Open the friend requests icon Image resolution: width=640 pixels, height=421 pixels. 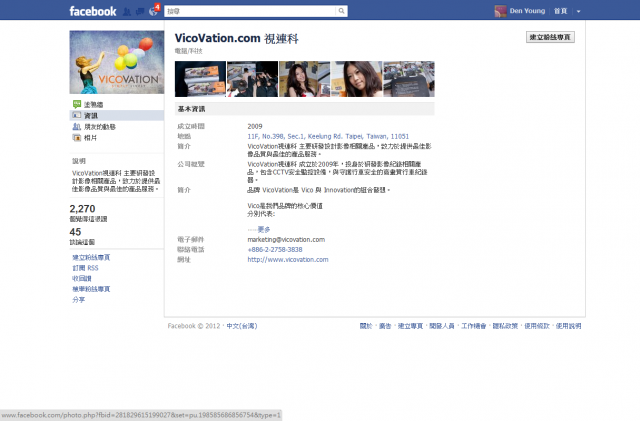point(127,11)
